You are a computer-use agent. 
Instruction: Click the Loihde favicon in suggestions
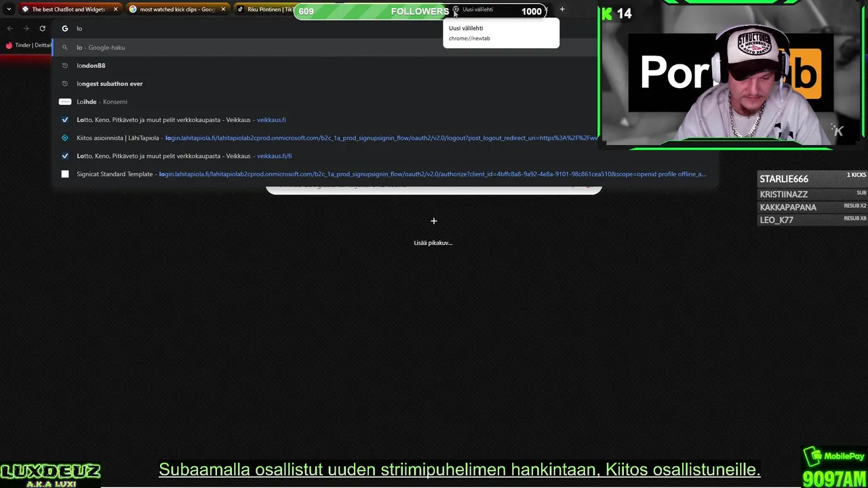[65, 102]
